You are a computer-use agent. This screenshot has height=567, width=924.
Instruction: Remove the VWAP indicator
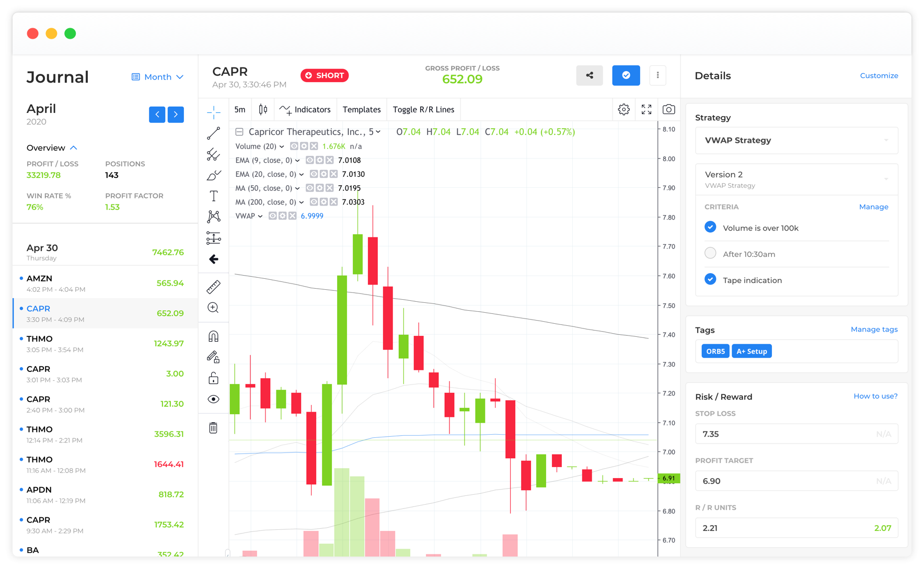[x=293, y=216]
